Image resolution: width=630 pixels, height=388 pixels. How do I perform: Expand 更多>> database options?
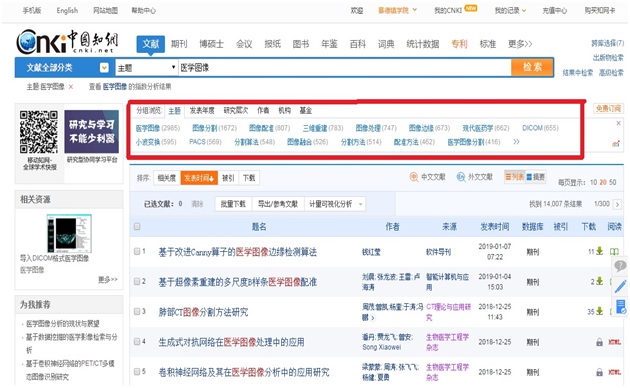(520, 44)
